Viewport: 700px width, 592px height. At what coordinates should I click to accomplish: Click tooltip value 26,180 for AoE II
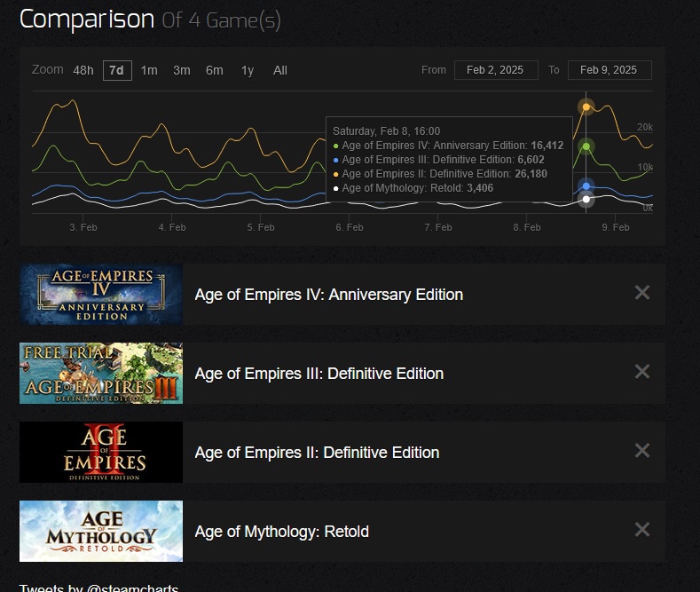tap(531, 174)
